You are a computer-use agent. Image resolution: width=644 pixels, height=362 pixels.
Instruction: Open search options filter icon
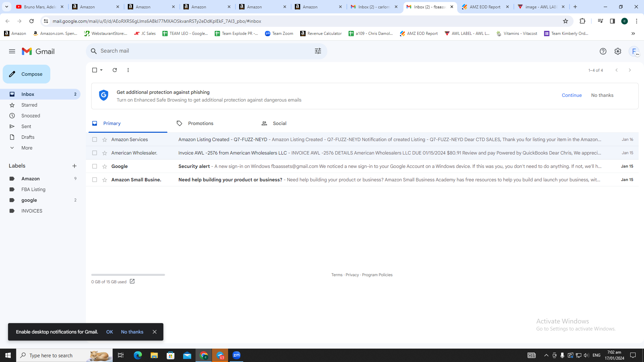click(x=318, y=51)
